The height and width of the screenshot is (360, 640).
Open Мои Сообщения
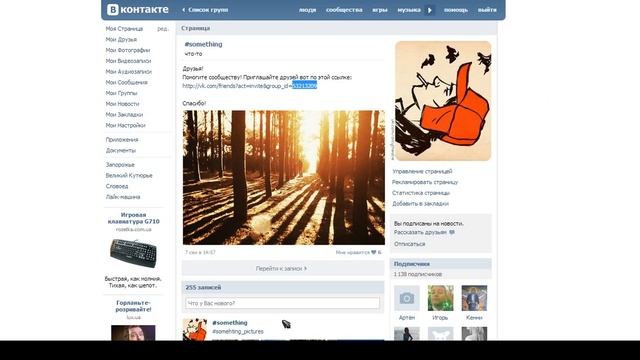point(127,82)
